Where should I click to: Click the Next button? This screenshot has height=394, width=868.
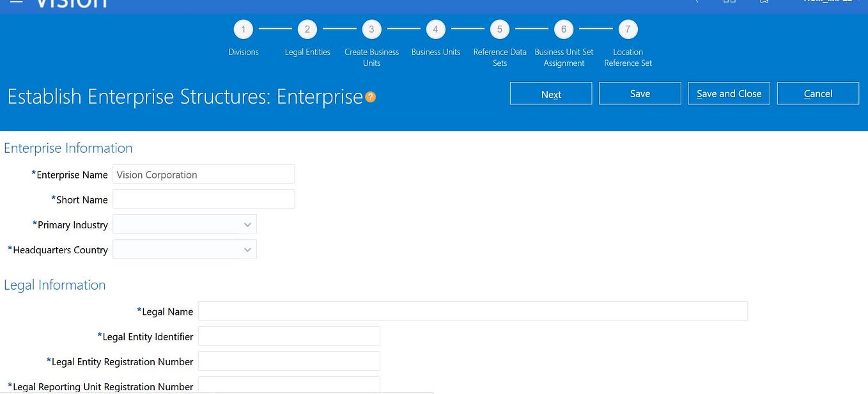tap(550, 93)
